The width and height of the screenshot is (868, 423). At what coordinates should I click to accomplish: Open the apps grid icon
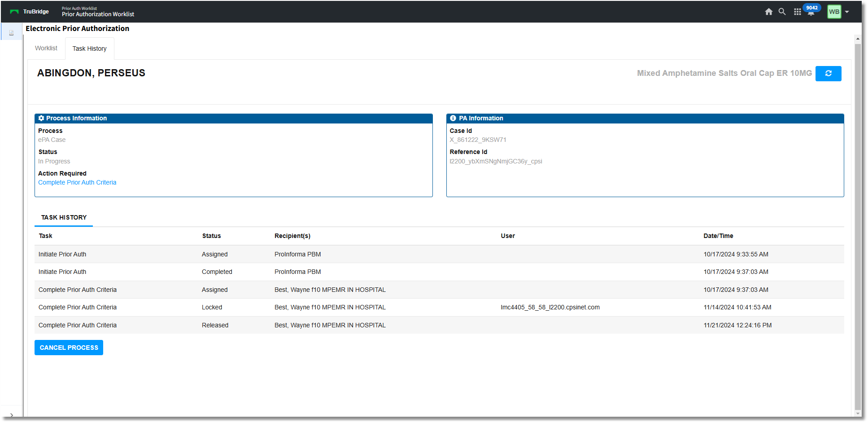[x=797, y=12]
